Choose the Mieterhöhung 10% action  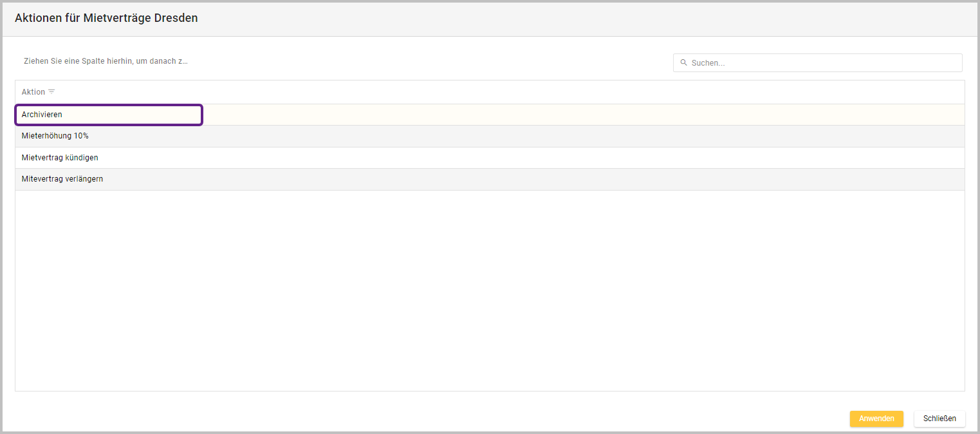55,136
